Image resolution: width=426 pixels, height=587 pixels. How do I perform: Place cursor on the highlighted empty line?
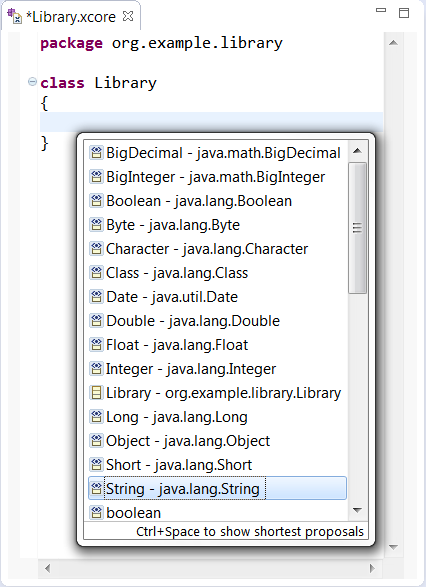[212, 122]
